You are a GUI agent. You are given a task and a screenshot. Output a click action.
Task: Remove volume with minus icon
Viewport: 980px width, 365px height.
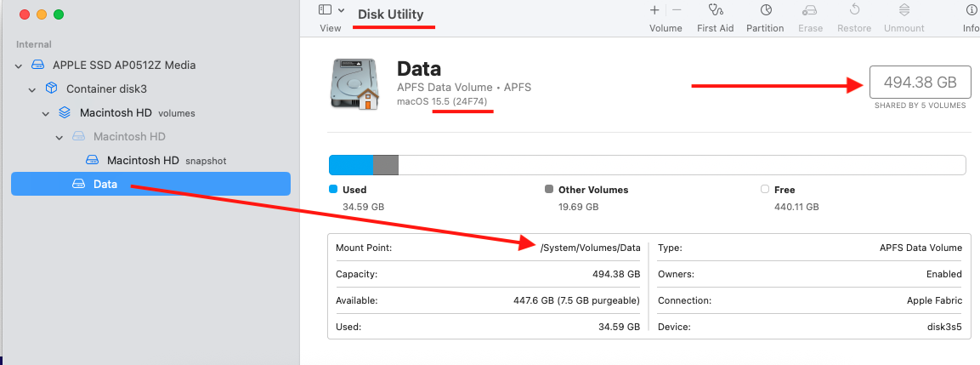click(677, 10)
